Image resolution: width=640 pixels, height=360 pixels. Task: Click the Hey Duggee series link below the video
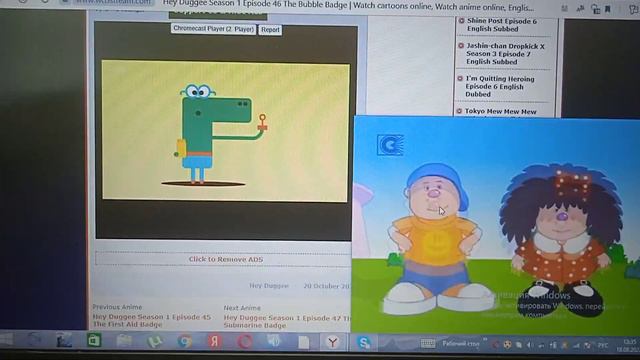pos(269,286)
